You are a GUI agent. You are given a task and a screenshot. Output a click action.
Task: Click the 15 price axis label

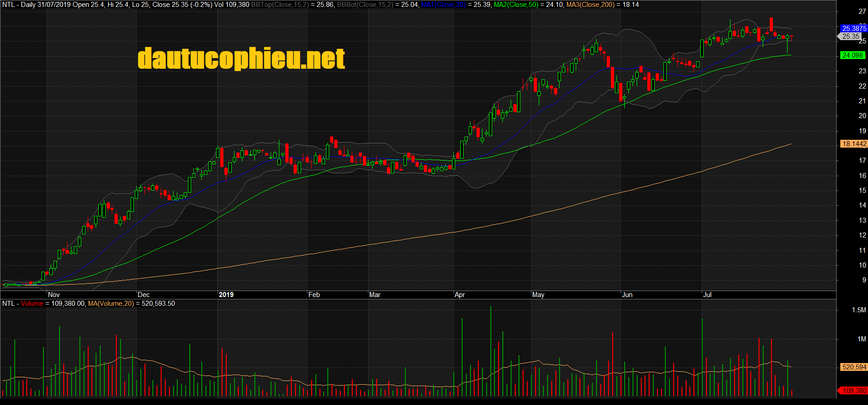pos(862,191)
